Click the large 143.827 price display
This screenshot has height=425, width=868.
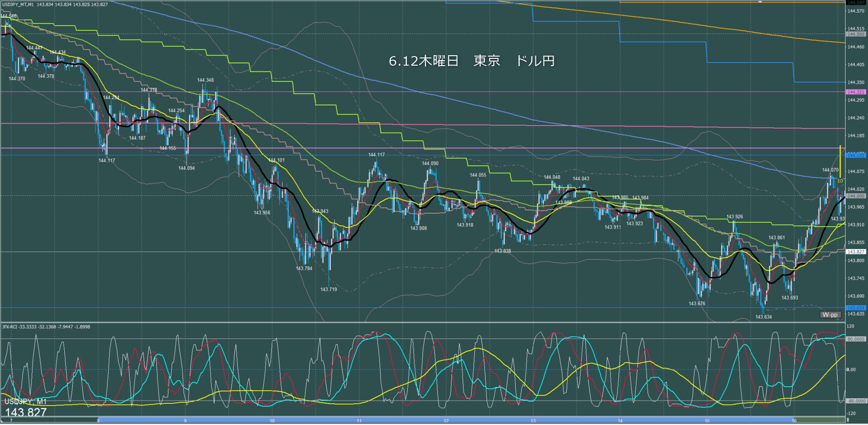click(x=26, y=412)
